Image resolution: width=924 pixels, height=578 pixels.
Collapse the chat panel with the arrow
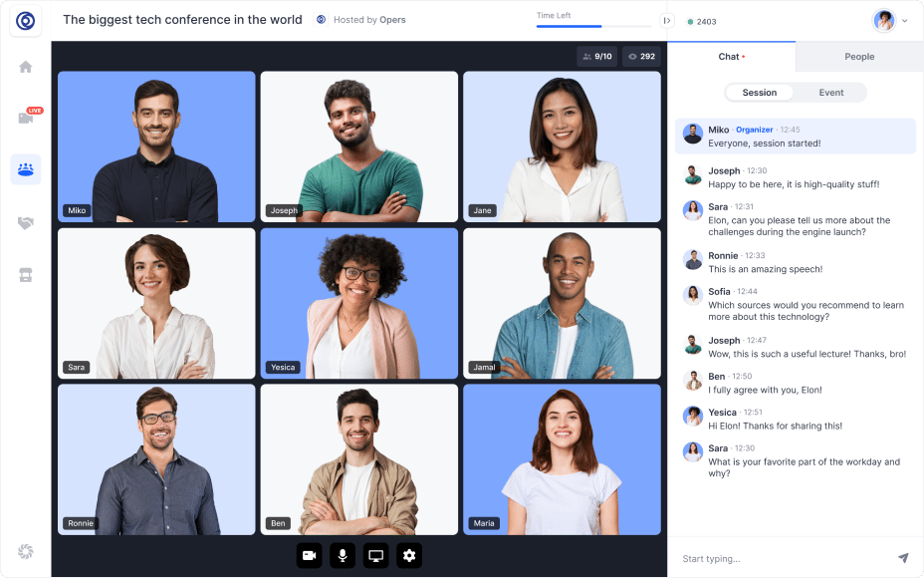pyautogui.click(x=667, y=18)
